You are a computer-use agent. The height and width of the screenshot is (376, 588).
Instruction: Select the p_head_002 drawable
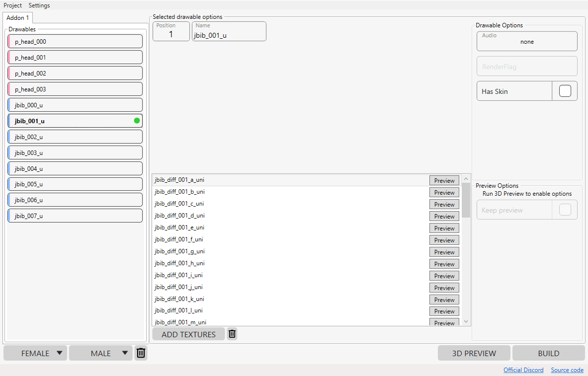[x=75, y=73]
